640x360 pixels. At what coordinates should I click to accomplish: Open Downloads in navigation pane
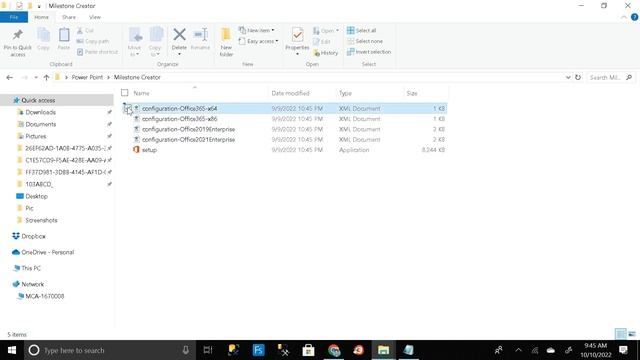click(x=40, y=112)
